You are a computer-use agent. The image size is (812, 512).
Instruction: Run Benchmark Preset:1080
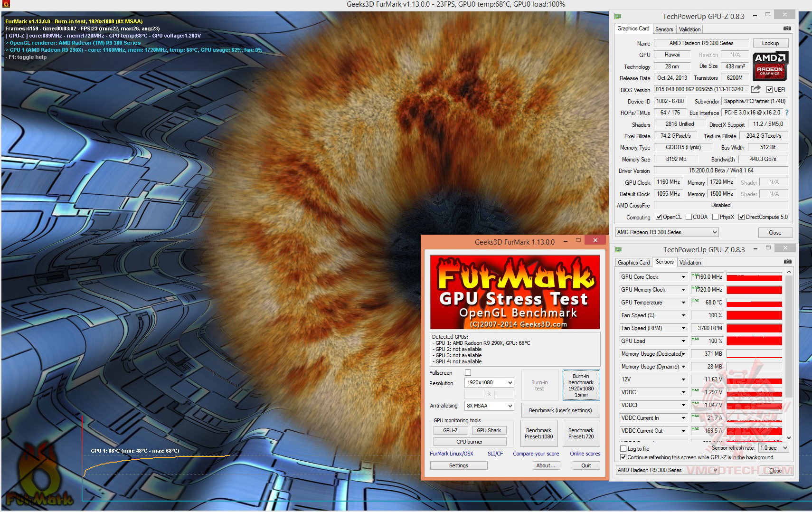pos(539,433)
